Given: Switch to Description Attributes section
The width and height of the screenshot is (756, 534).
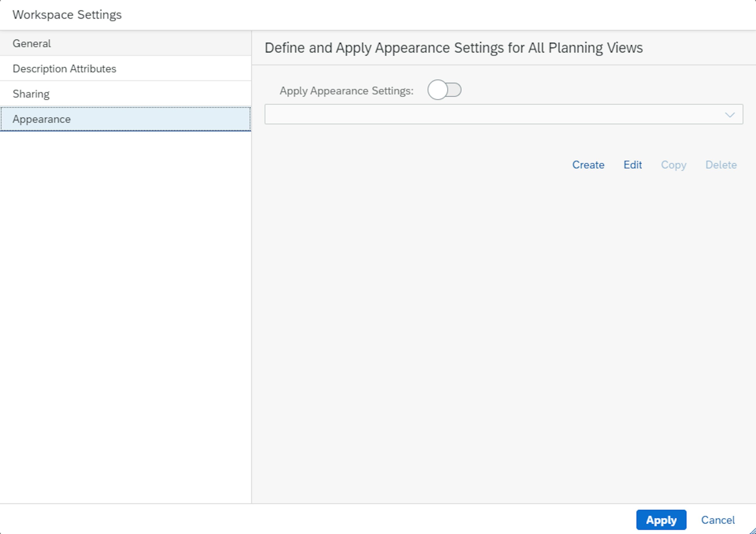Looking at the screenshot, I should coord(64,69).
